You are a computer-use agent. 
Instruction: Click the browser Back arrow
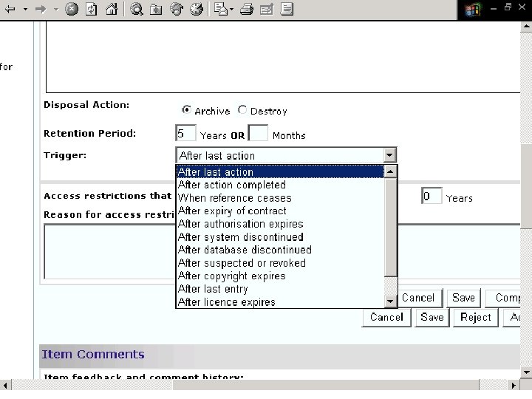click(x=10, y=9)
